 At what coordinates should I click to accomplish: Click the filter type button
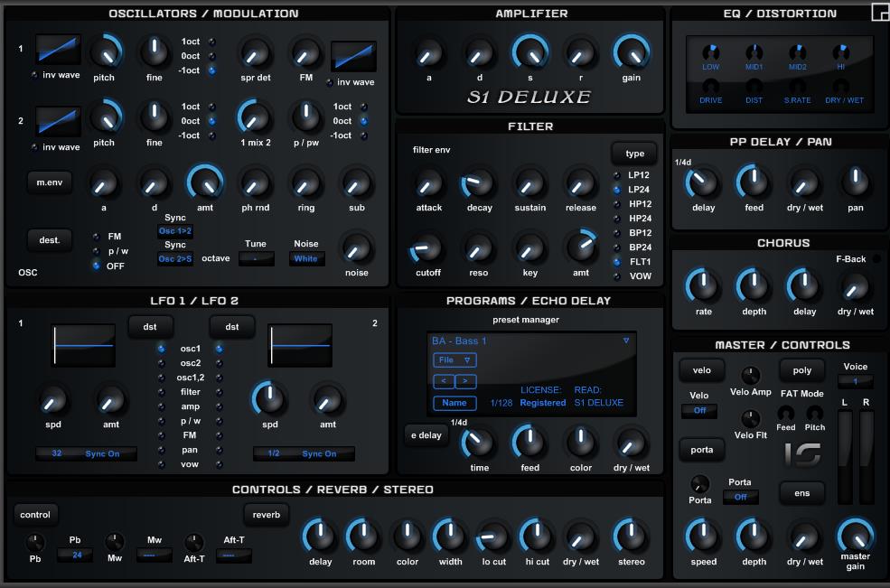point(634,154)
